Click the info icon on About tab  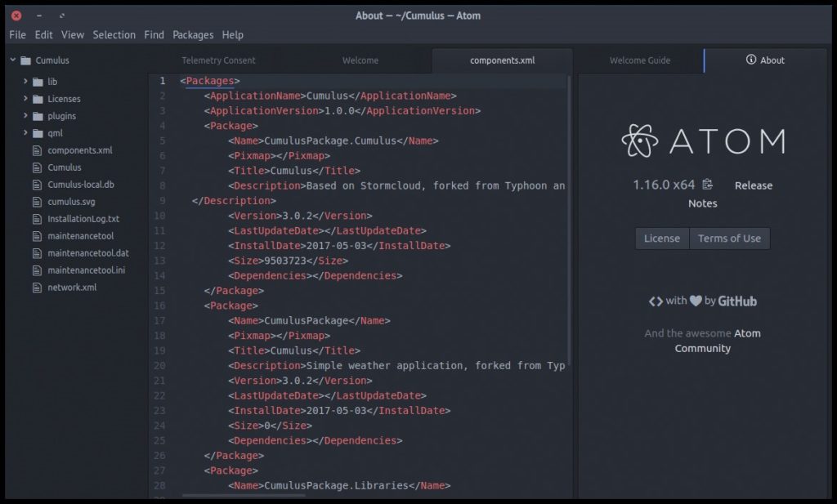[x=751, y=60]
